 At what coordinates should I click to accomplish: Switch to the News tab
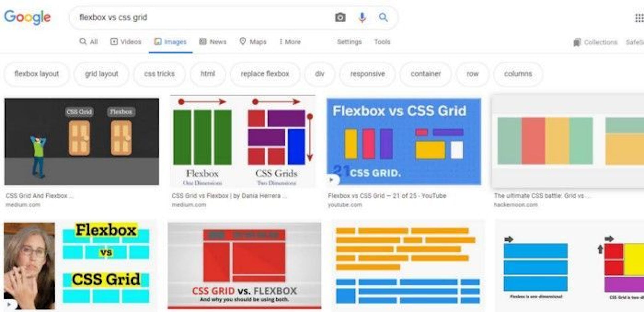coord(213,42)
